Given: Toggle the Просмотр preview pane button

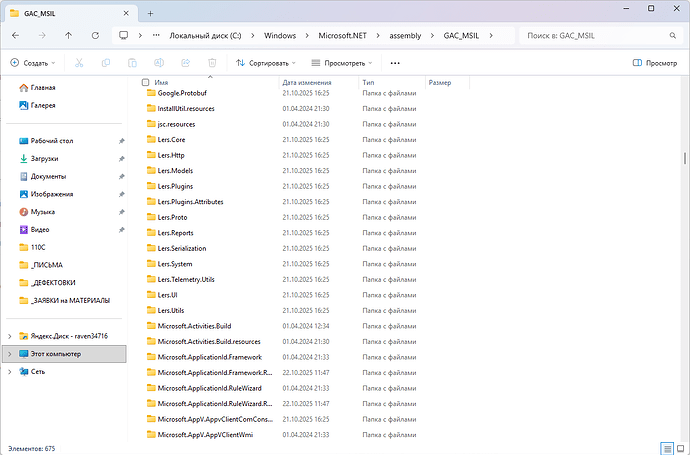Looking at the screenshot, I should pos(655,62).
